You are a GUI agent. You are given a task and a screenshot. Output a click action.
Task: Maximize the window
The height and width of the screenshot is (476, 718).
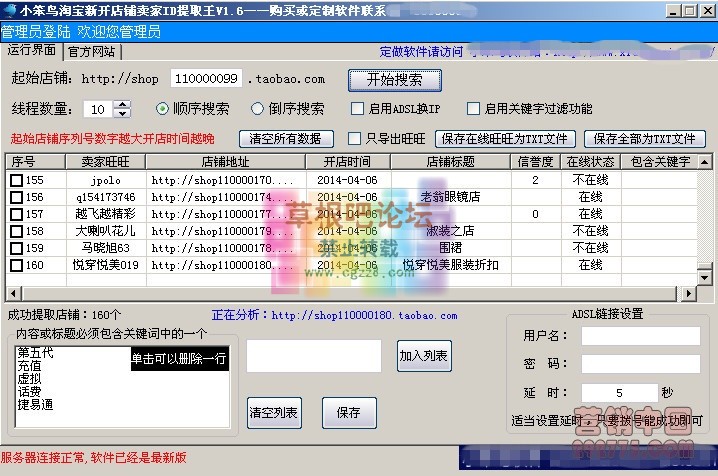(x=690, y=11)
